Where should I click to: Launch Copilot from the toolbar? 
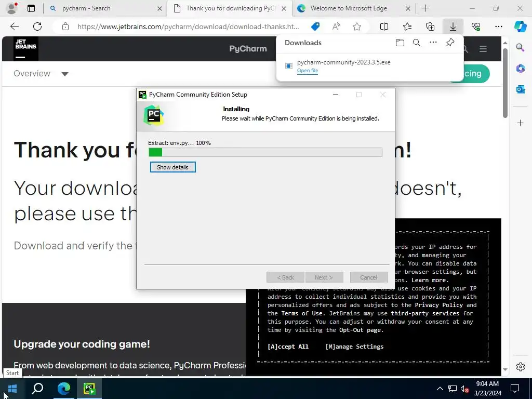click(520, 26)
